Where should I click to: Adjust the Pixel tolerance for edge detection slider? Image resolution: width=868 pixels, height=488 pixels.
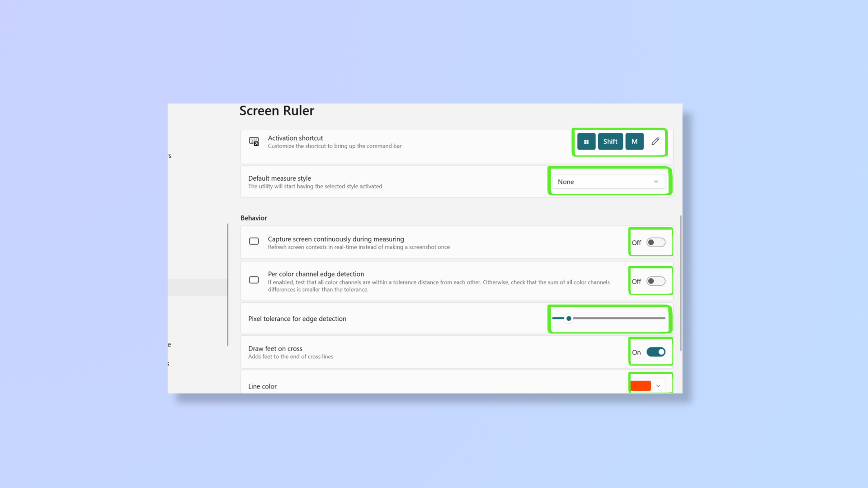click(x=569, y=318)
